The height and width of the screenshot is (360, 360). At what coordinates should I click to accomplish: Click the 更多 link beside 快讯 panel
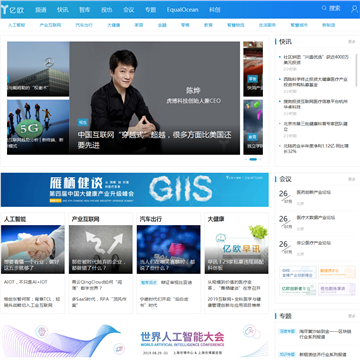pos(352,42)
